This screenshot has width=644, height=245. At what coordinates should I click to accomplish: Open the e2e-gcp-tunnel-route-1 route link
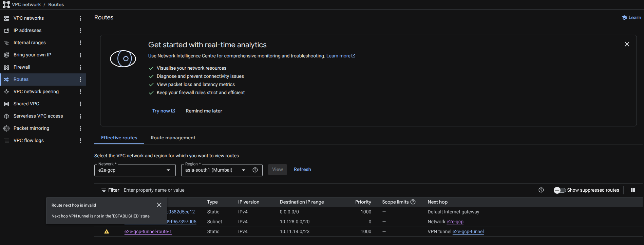pyautogui.click(x=148, y=232)
